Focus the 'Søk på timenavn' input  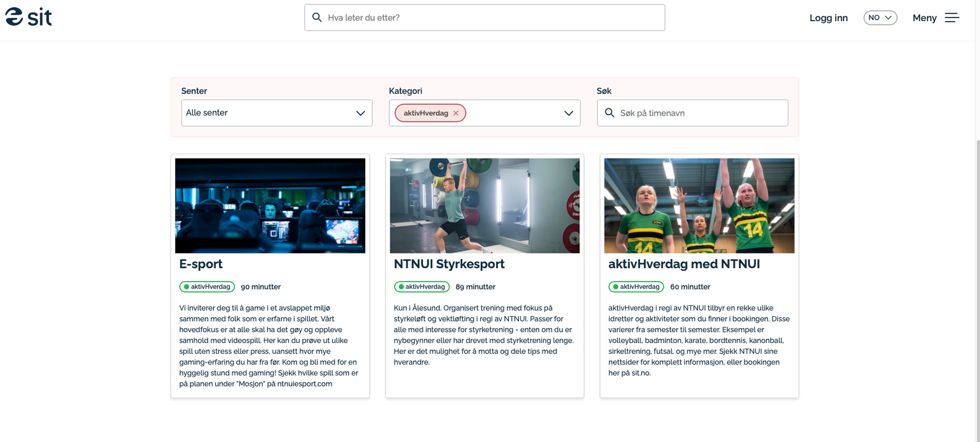point(693,113)
